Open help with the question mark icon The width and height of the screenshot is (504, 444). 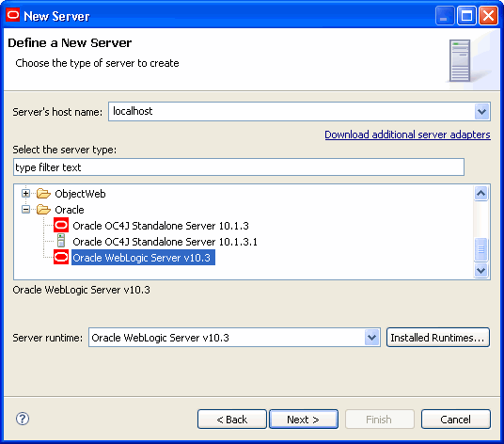coord(23,419)
